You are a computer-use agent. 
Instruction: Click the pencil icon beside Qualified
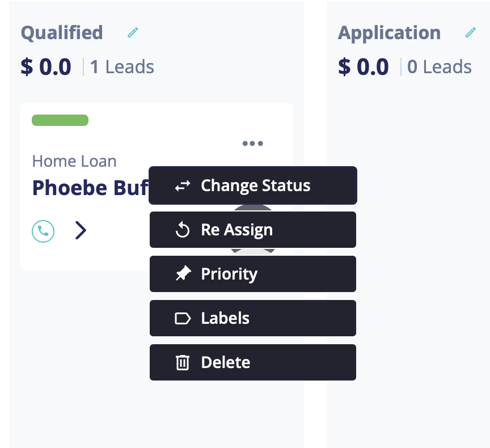[x=133, y=32]
